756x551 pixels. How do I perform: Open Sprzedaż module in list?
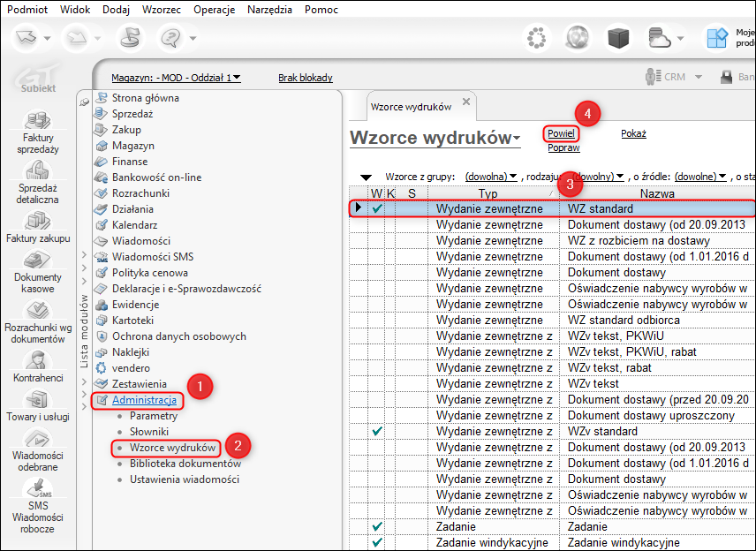click(x=132, y=114)
